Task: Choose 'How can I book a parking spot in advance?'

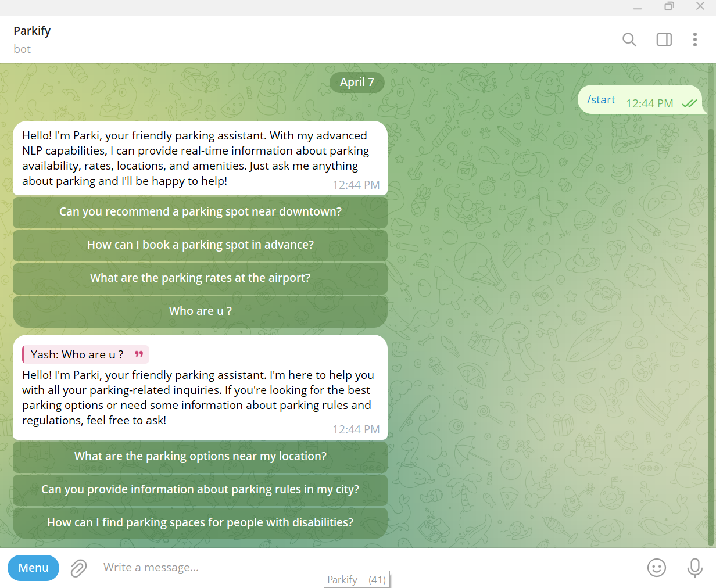Action: [x=200, y=245]
